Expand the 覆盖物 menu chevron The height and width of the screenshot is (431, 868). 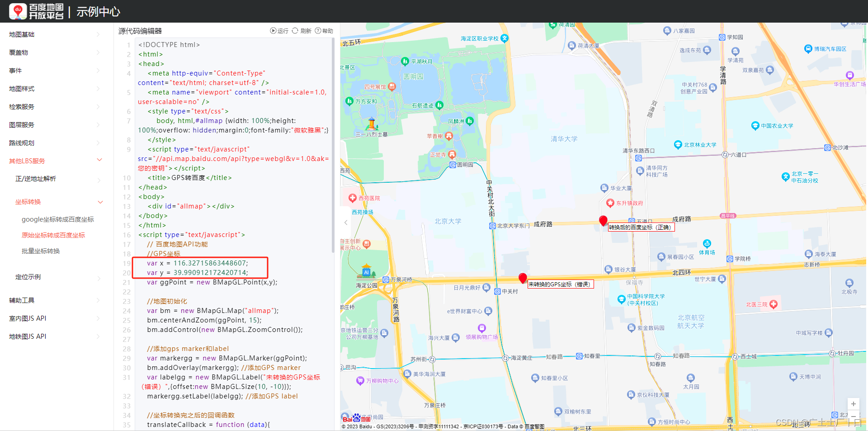coord(98,52)
